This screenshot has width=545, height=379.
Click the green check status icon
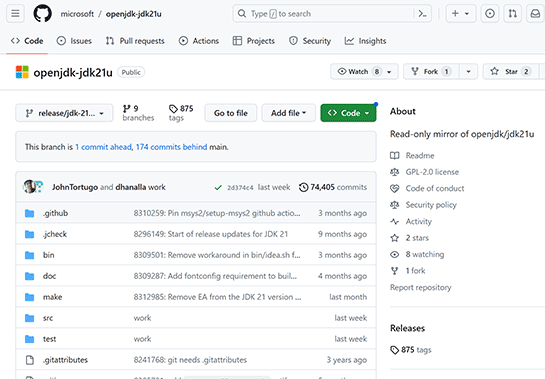pos(218,188)
